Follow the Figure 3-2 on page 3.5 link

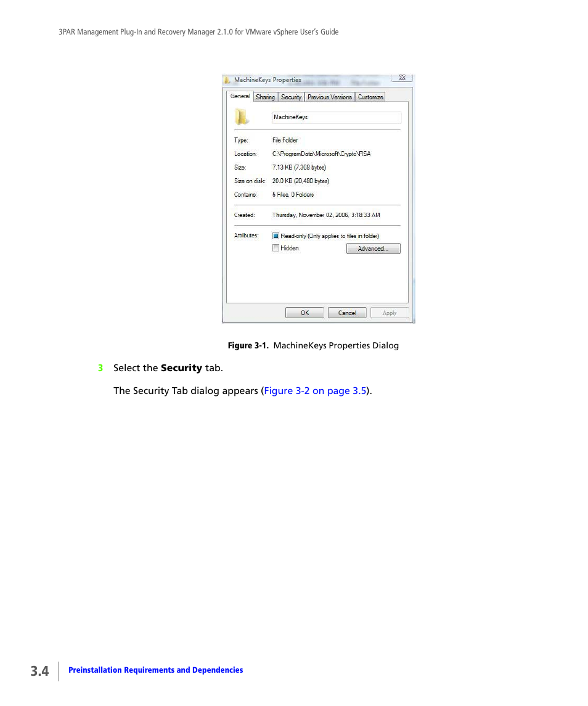point(315,391)
